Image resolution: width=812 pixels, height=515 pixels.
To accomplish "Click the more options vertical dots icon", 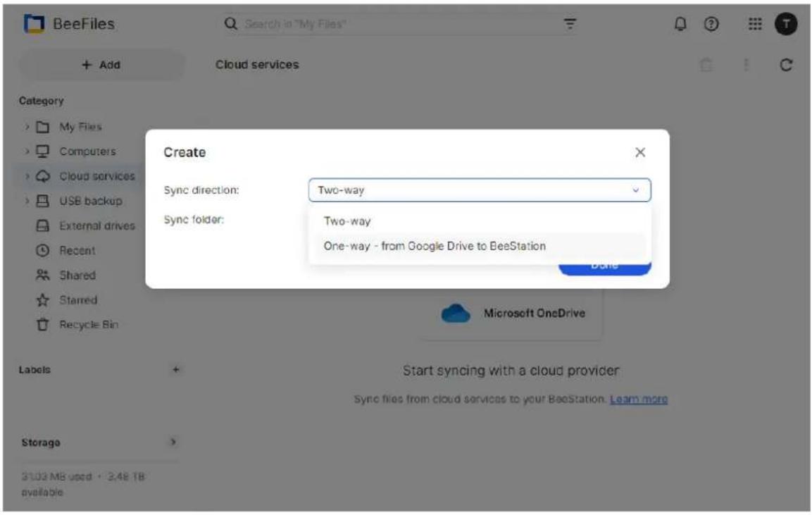I will [746, 65].
